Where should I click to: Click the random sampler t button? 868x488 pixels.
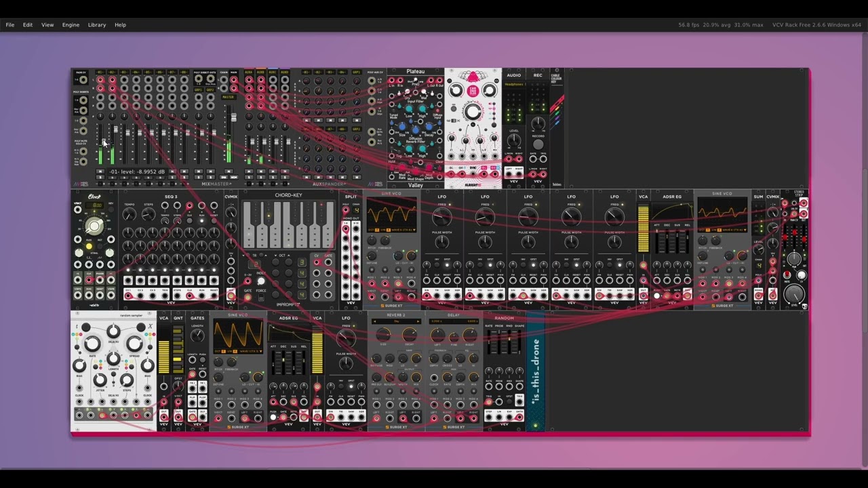click(x=86, y=327)
